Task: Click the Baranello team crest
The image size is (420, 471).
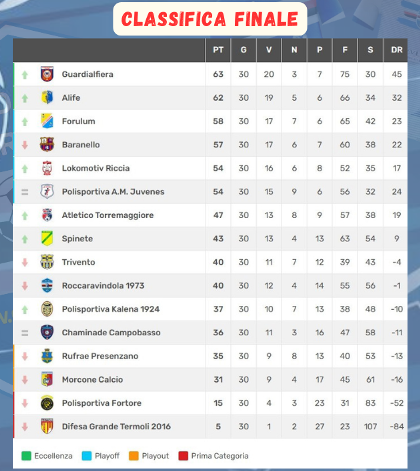Action: pos(47,145)
